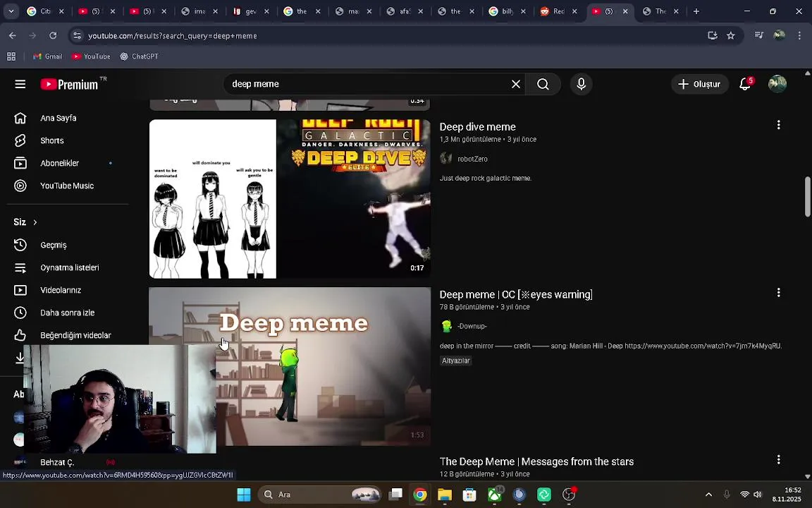Open volume control in system tray
Viewport: 812px width, 508px height.
click(x=758, y=495)
